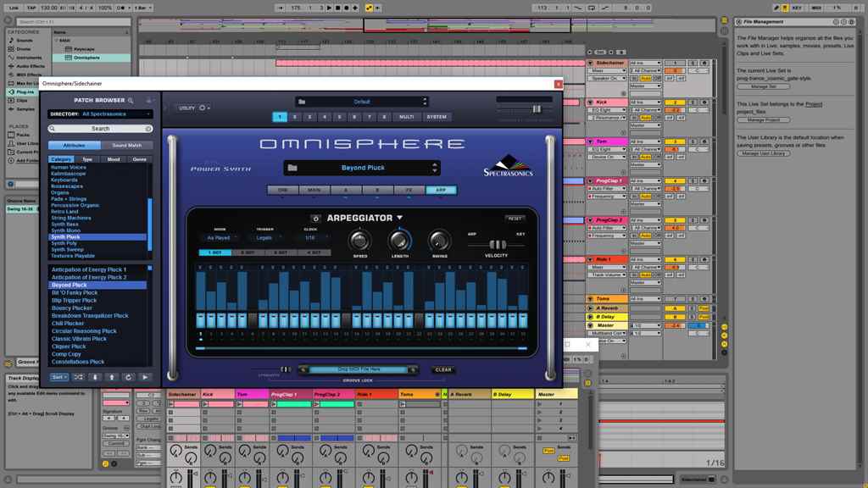Click the Spectrasonics logo
Screen dimensions: 868x488
coord(509,166)
